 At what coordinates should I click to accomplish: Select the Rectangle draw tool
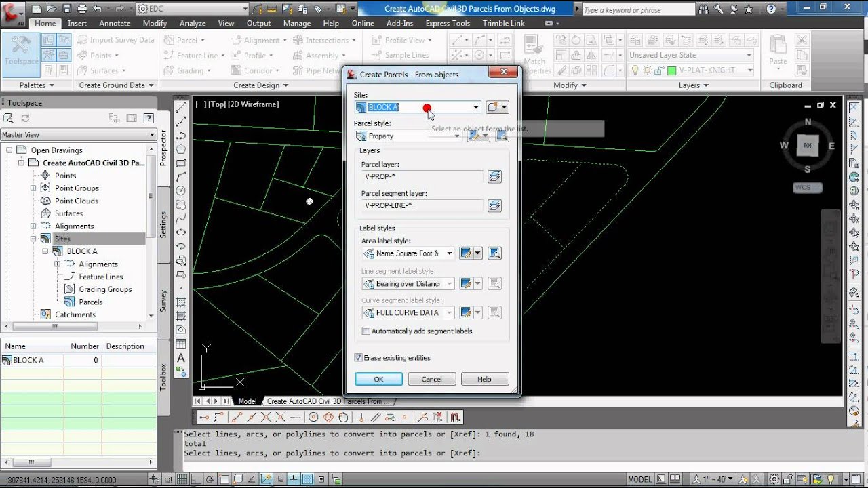coord(181,163)
